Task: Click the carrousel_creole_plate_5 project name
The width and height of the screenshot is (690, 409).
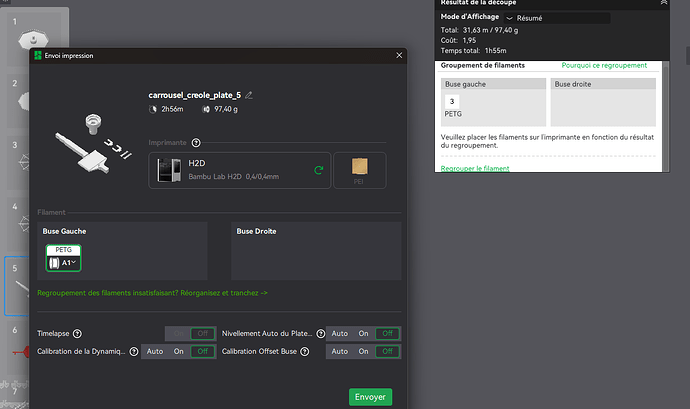Action: [x=195, y=95]
